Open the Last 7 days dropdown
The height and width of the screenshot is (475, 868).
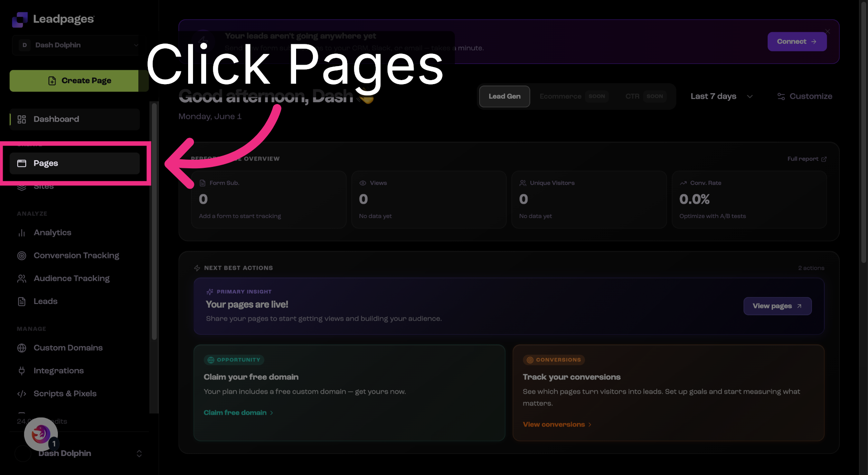[722, 96]
